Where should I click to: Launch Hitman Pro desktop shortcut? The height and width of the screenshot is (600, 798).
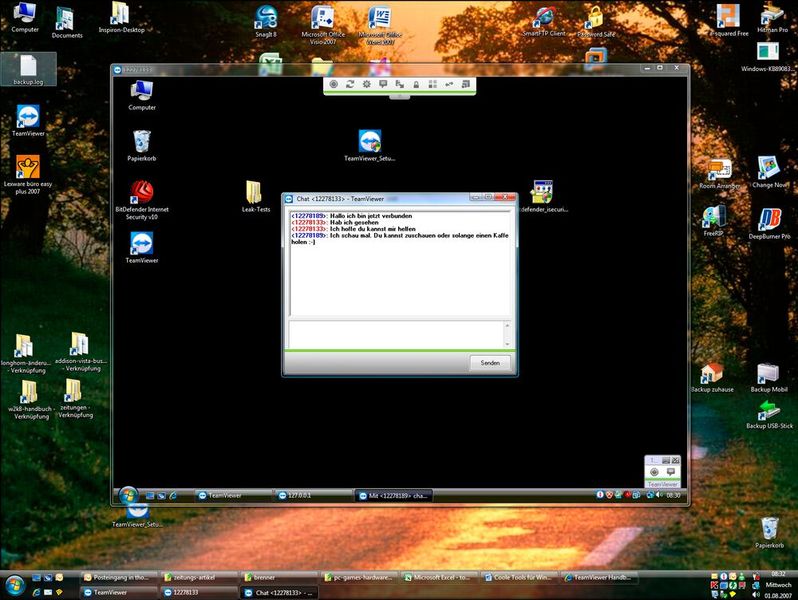coord(772,18)
